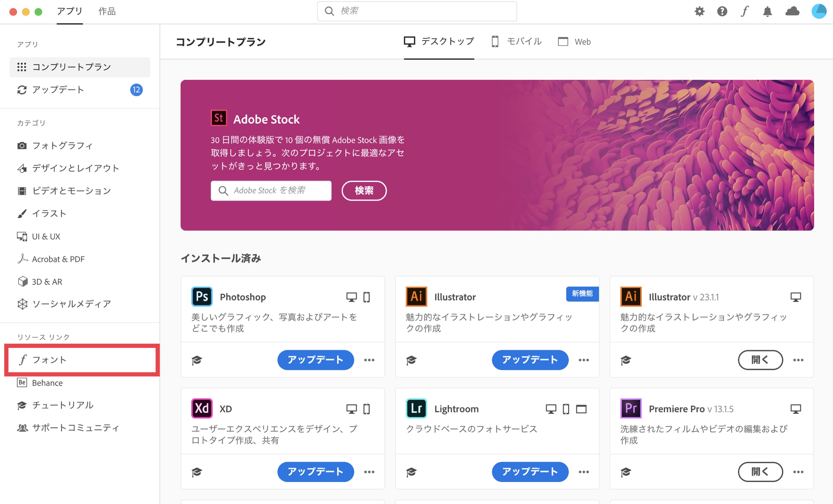Image resolution: width=833 pixels, height=504 pixels.
Task: Open more options menu for Premiere Pro
Action: [798, 472]
